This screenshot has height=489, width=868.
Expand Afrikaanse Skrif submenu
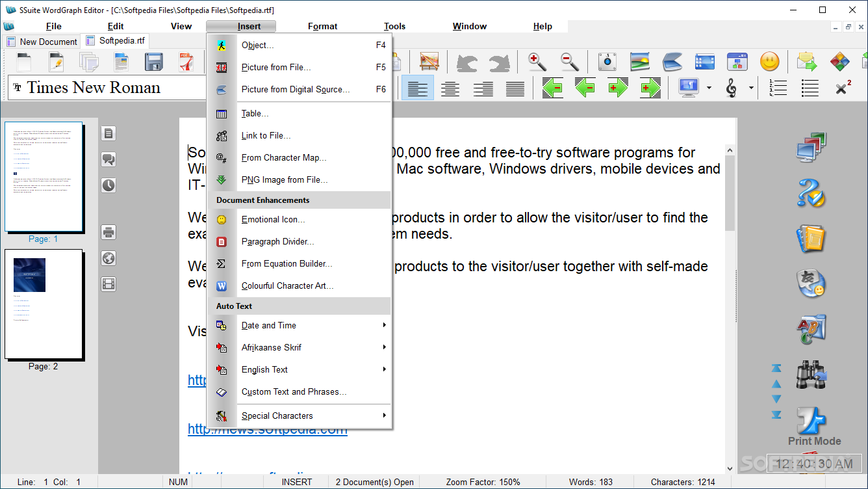300,347
